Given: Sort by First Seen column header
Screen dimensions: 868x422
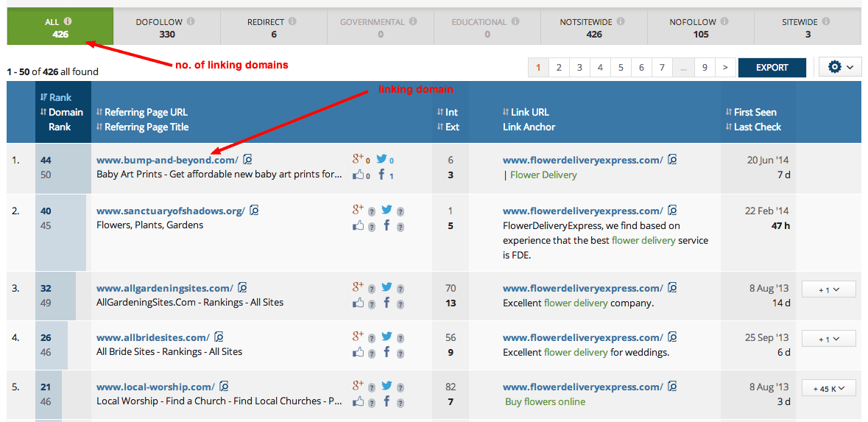Looking at the screenshot, I should [x=755, y=112].
